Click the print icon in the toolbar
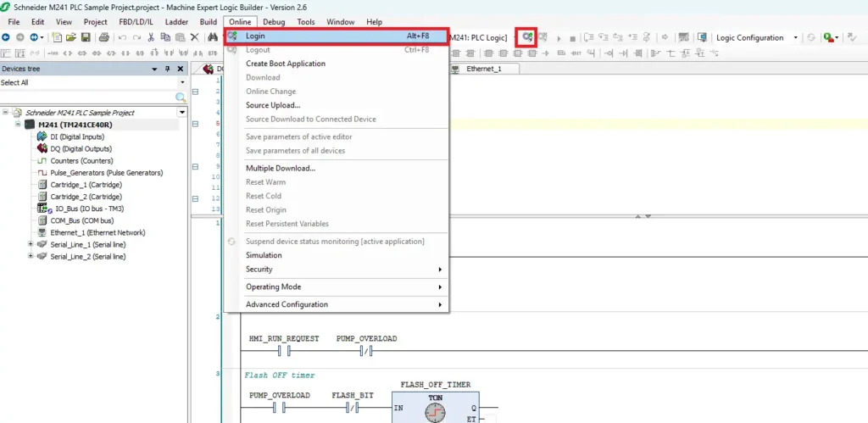 coord(104,37)
